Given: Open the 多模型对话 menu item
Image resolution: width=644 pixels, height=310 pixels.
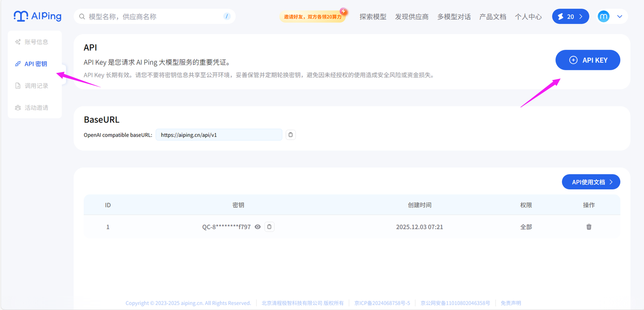Looking at the screenshot, I should point(453,16).
